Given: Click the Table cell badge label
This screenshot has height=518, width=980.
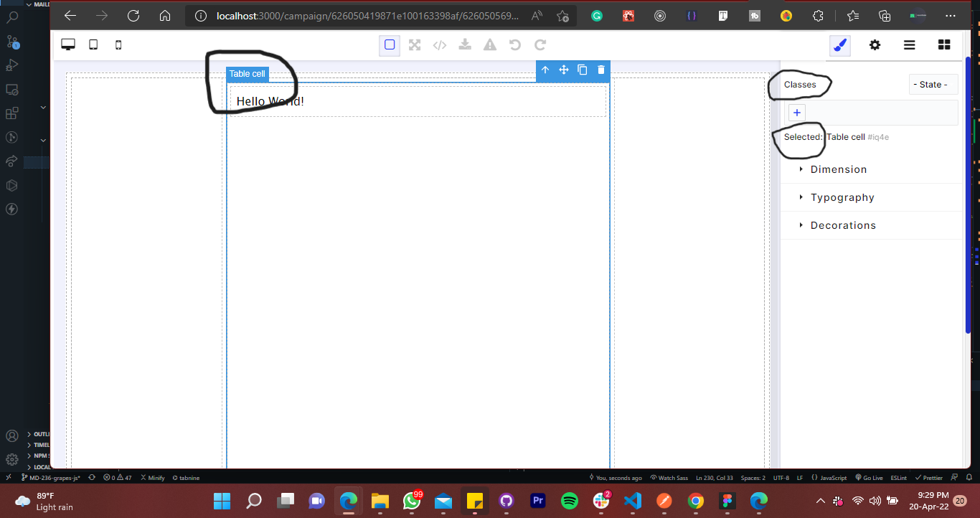Looking at the screenshot, I should click(x=248, y=74).
